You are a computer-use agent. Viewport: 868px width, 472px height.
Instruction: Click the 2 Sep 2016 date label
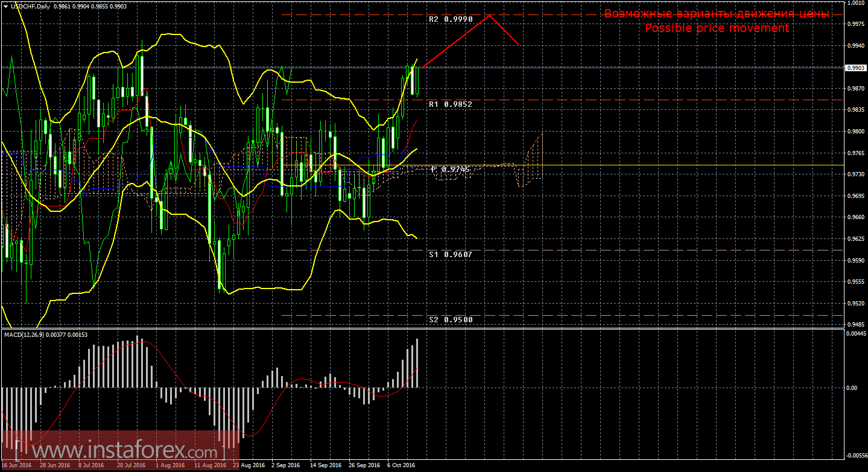point(285,466)
